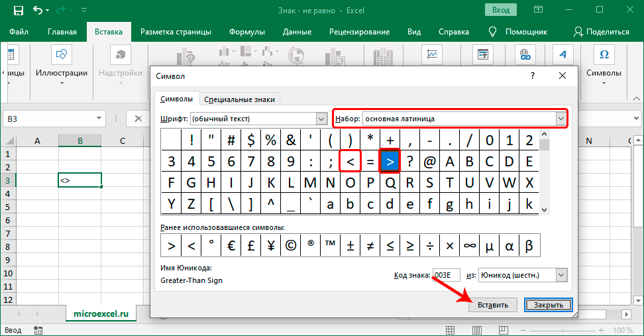This screenshot has height=336, width=644.
Task: Click the Поделиться share button
Action: pyautogui.click(x=602, y=32)
